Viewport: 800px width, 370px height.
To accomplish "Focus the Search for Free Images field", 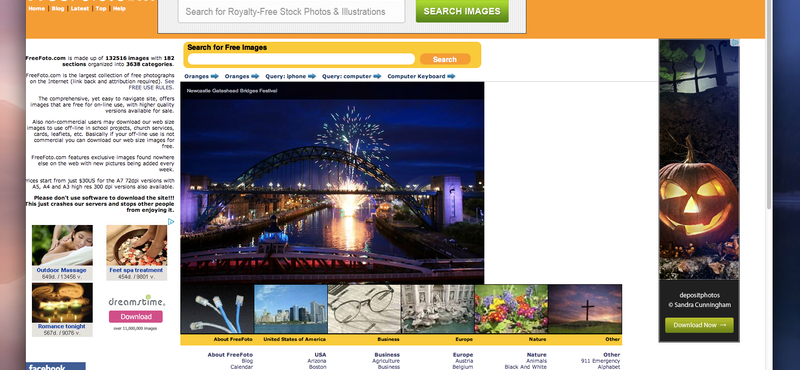I will (x=301, y=59).
